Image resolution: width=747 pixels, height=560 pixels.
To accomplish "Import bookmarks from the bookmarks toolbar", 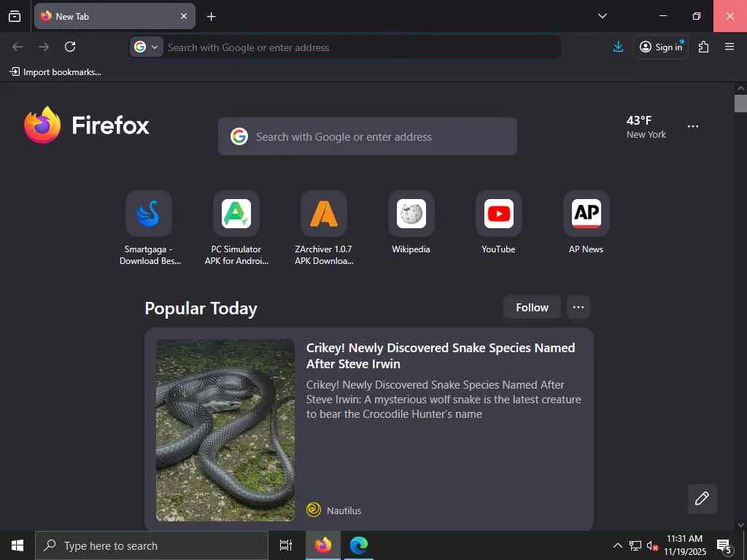I will point(55,72).
